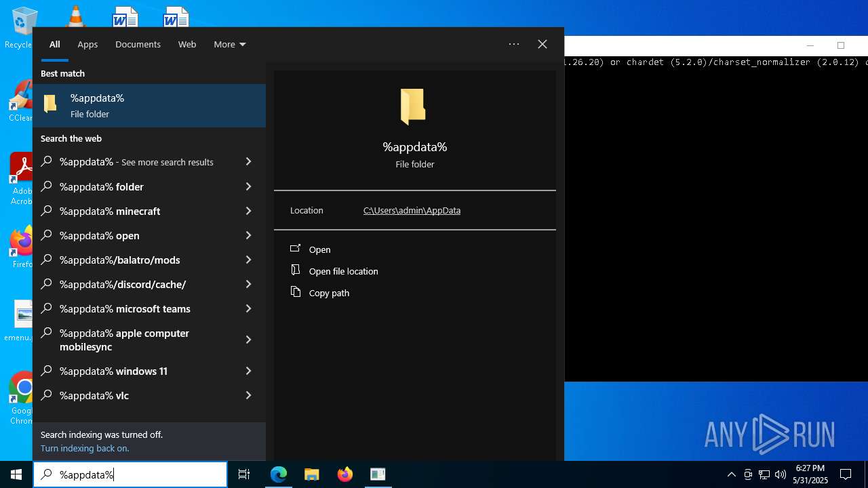Click 'Turn indexing back on' link
Viewport: 868px width, 488px height.
click(x=85, y=448)
